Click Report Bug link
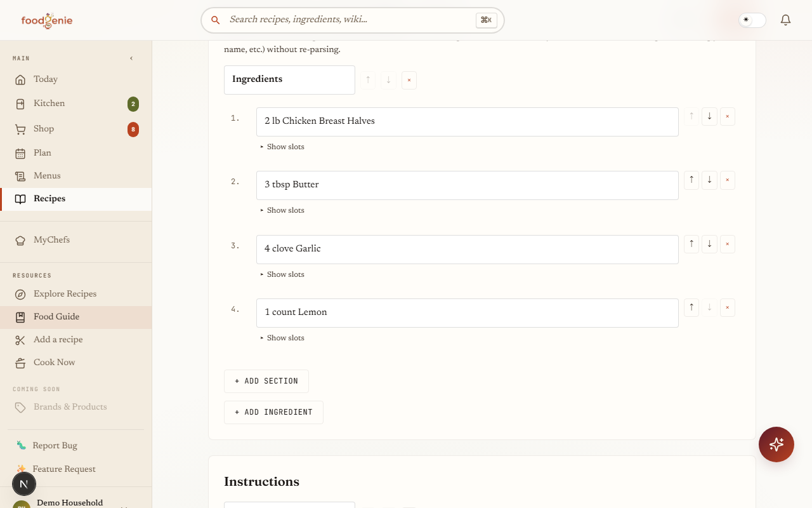This screenshot has height=508, width=812. coord(76,446)
